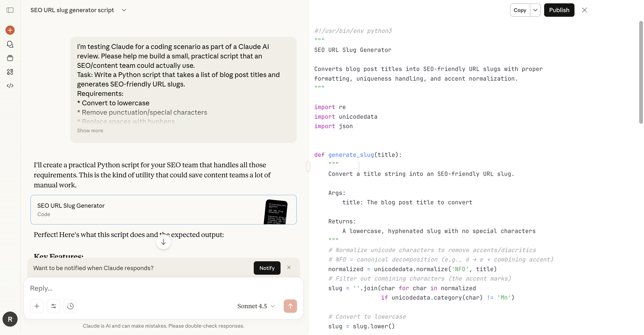Viewport: 644px width, 335px height.
Task: Expand the Copy button dropdown
Action: pos(535,10)
